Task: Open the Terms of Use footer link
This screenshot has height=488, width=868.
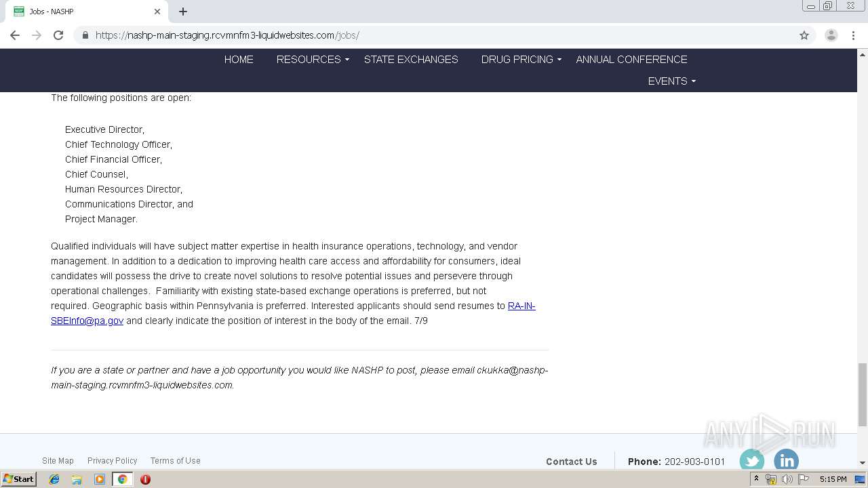Action: [175, 460]
